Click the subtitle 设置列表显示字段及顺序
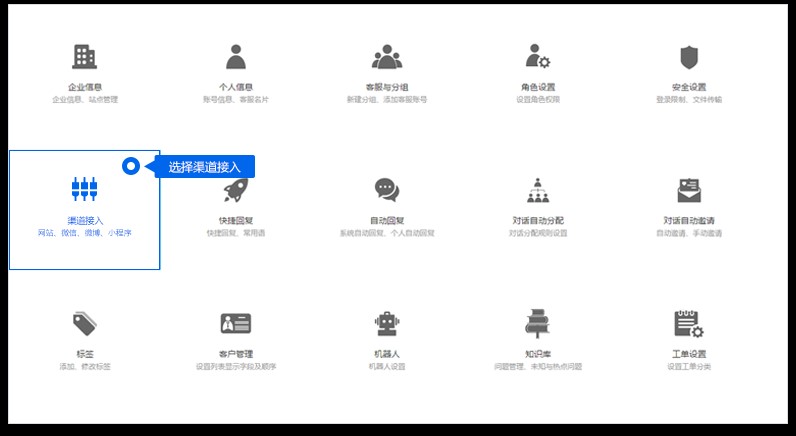The width and height of the screenshot is (796, 436). coord(236,366)
